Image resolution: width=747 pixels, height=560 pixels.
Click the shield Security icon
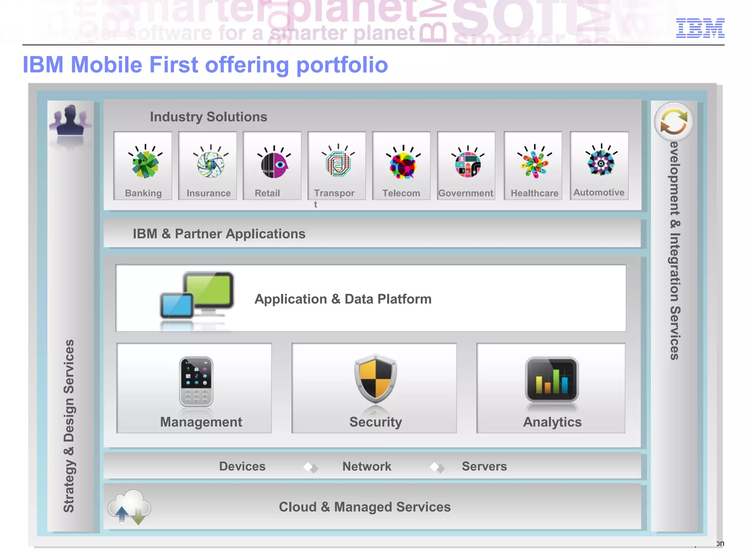375,378
